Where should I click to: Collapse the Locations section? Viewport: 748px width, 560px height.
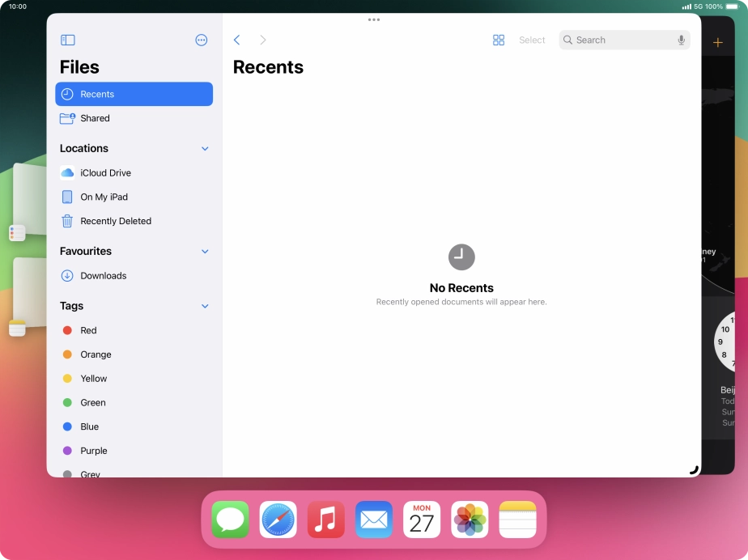point(204,148)
